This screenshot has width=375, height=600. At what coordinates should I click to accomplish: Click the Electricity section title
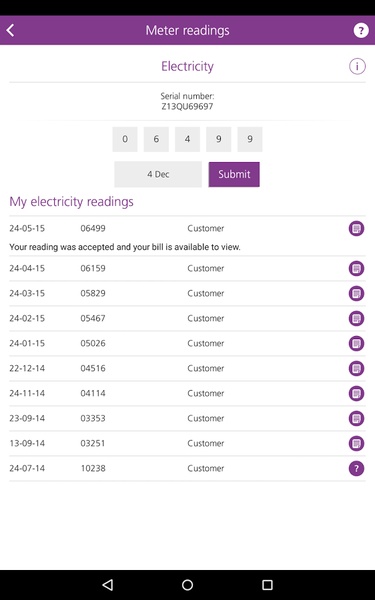coord(188,67)
